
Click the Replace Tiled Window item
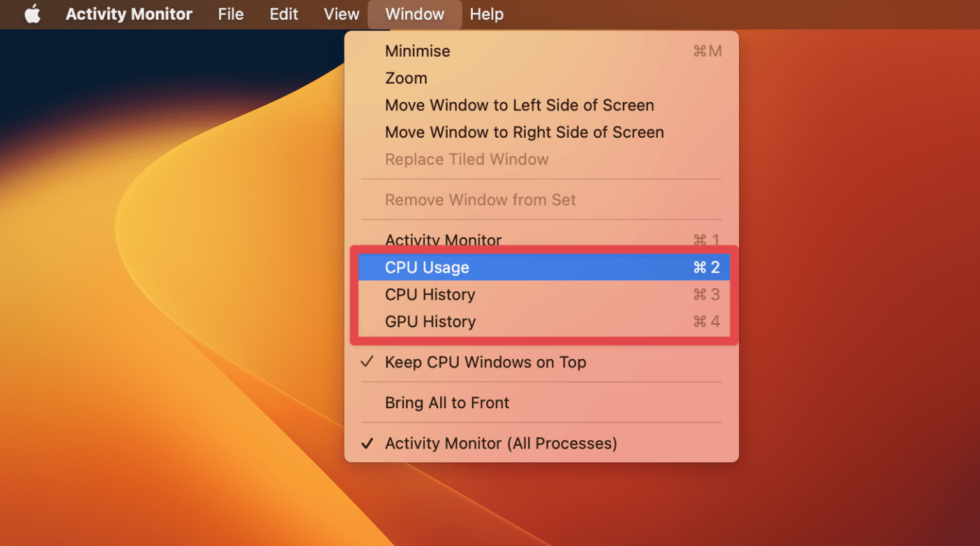tap(466, 159)
